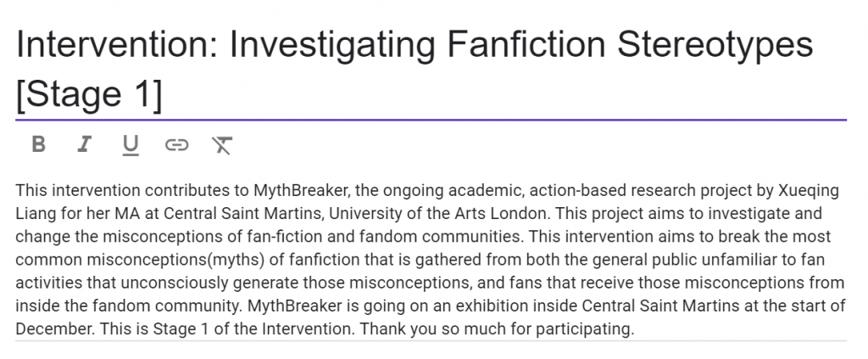Click the phrase 'fan-fiction and fandom communities'

tap(382, 237)
